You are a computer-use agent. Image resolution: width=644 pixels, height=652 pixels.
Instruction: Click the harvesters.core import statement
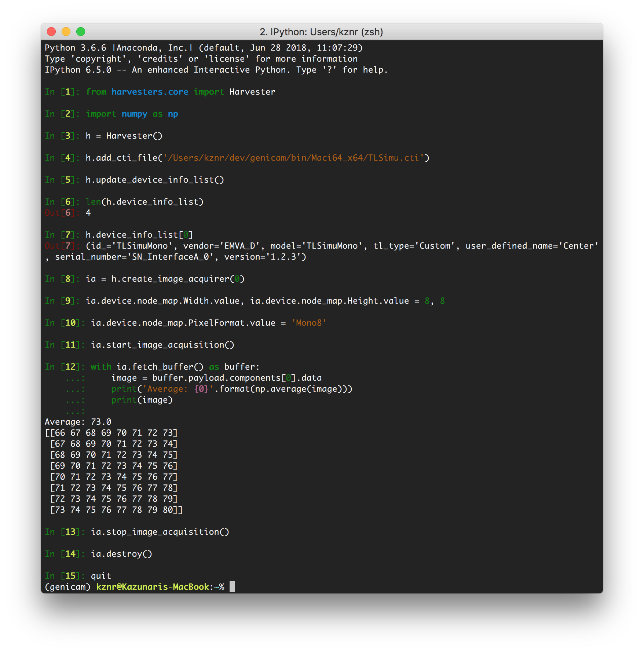(180, 92)
